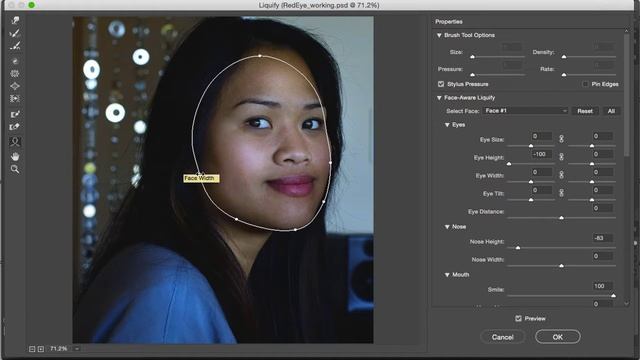This screenshot has height=360, width=640.
Task: Toggle the Eye Height link icon
Action: 561,157
